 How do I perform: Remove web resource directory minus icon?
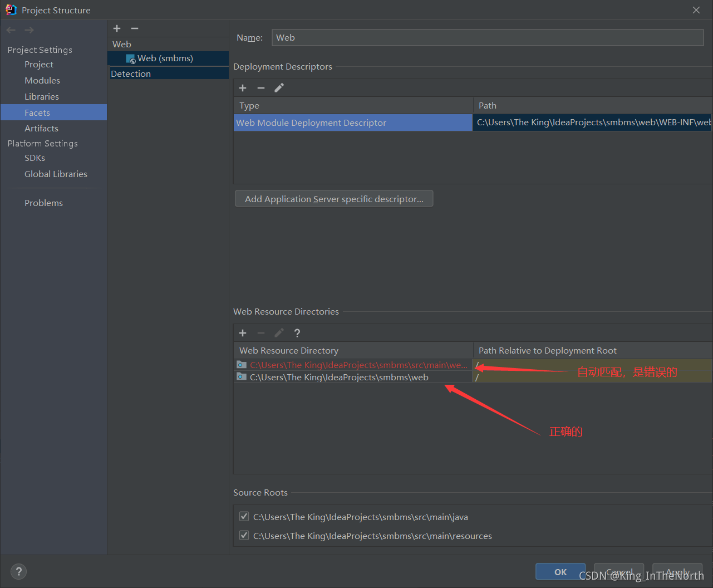click(261, 333)
